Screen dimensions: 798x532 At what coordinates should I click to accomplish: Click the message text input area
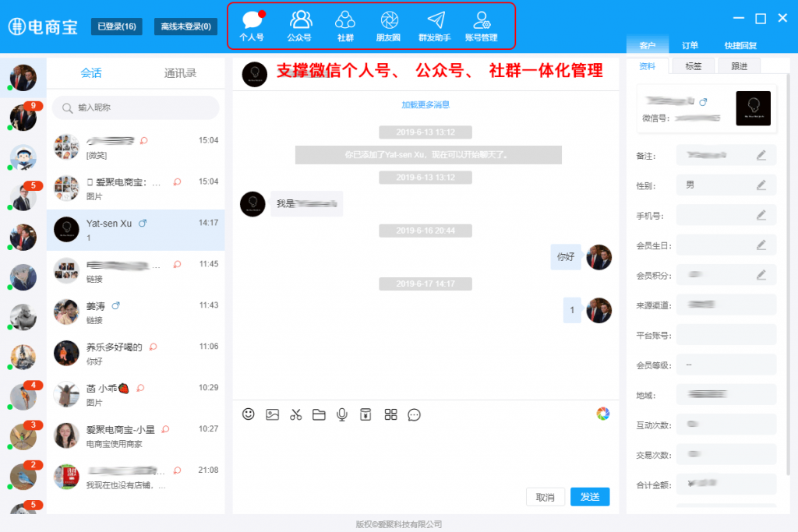(425, 455)
